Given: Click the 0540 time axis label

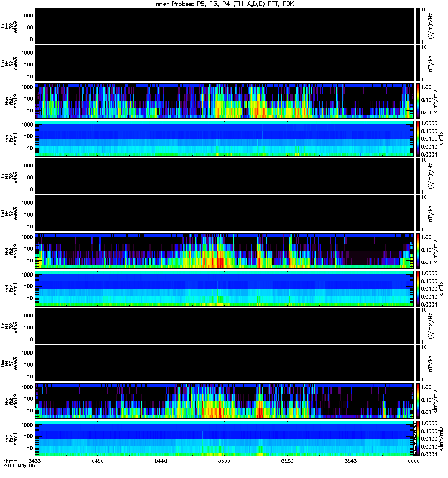Looking at the screenshot, I should click(351, 461).
